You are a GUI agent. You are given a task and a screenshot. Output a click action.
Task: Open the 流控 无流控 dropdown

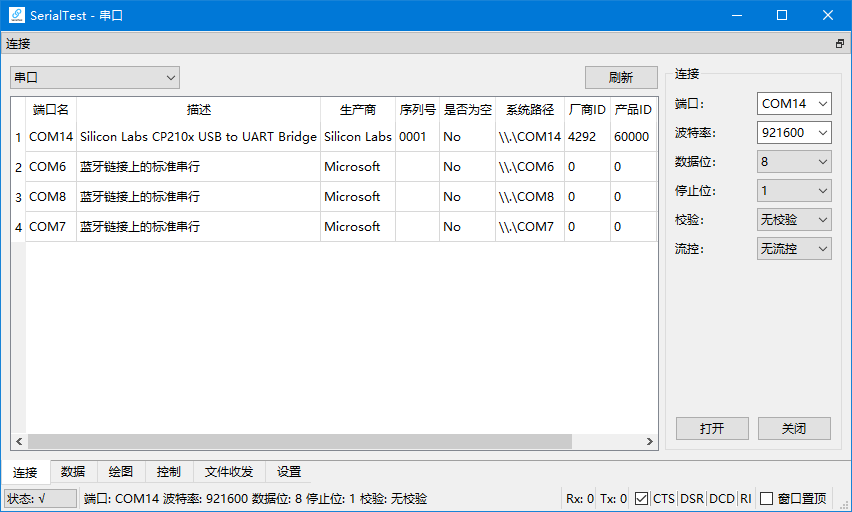pyautogui.click(x=794, y=249)
